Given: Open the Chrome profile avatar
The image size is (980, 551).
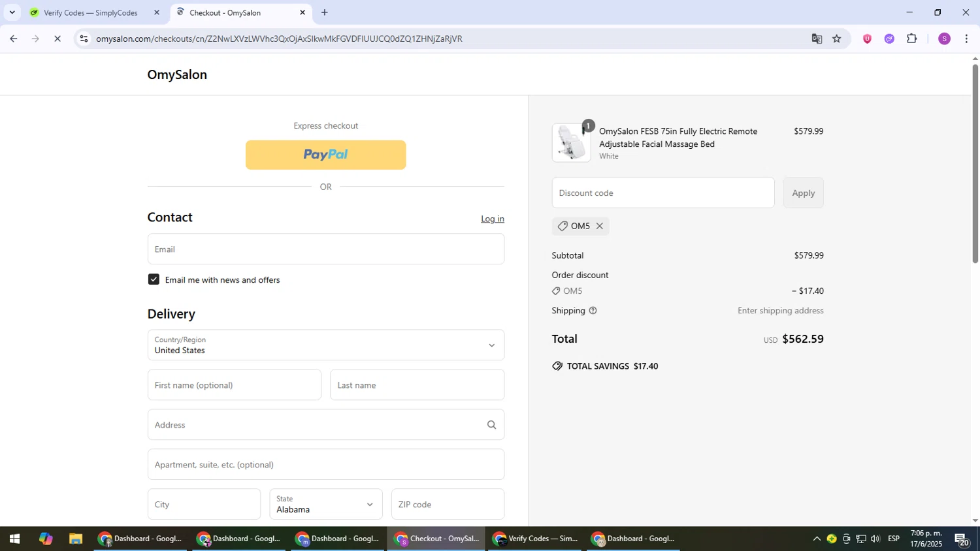Looking at the screenshot, I should 944,39.
